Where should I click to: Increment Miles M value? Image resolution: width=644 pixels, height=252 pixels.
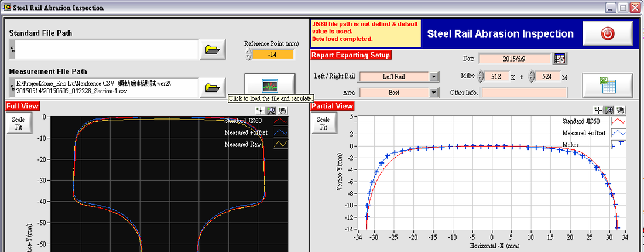(x=532, y=73)
